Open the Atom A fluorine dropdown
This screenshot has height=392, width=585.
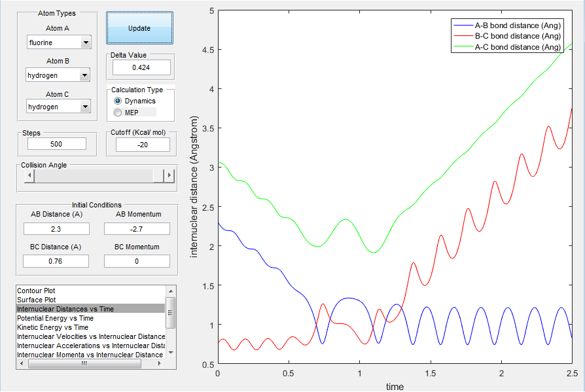[x=59, y=42]
